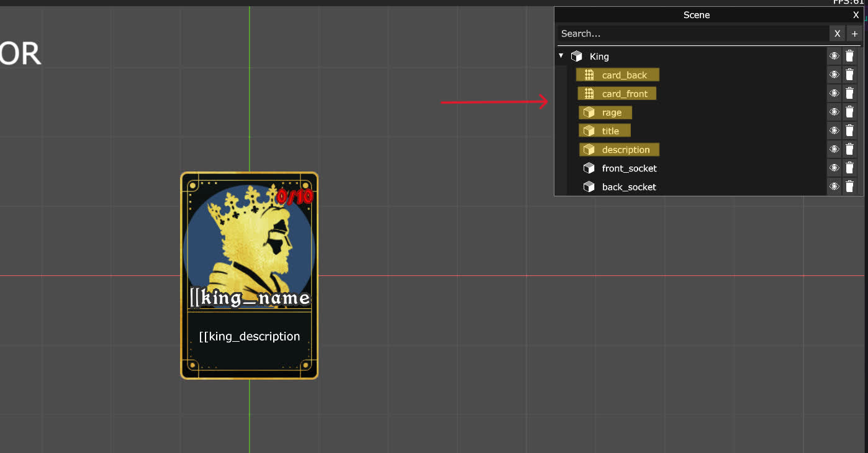Close the Scene panel
The image size is (868, 453).
point(856,15)
